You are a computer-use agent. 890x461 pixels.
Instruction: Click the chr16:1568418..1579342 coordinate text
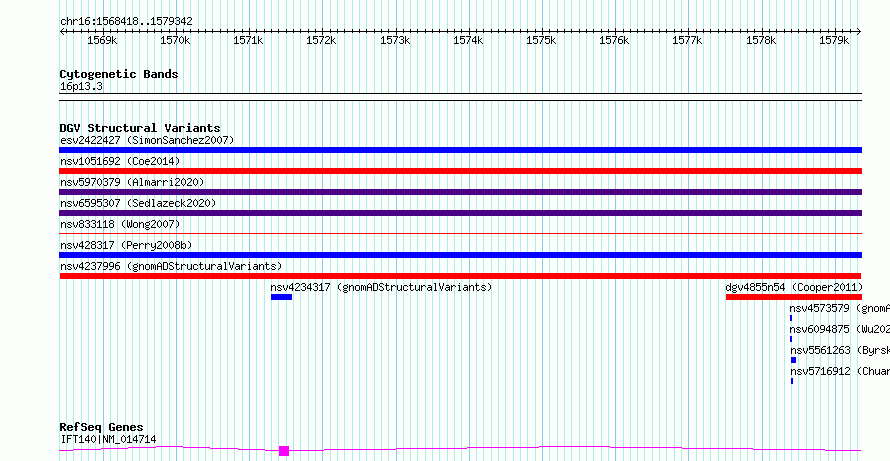[x=126, y=21]
